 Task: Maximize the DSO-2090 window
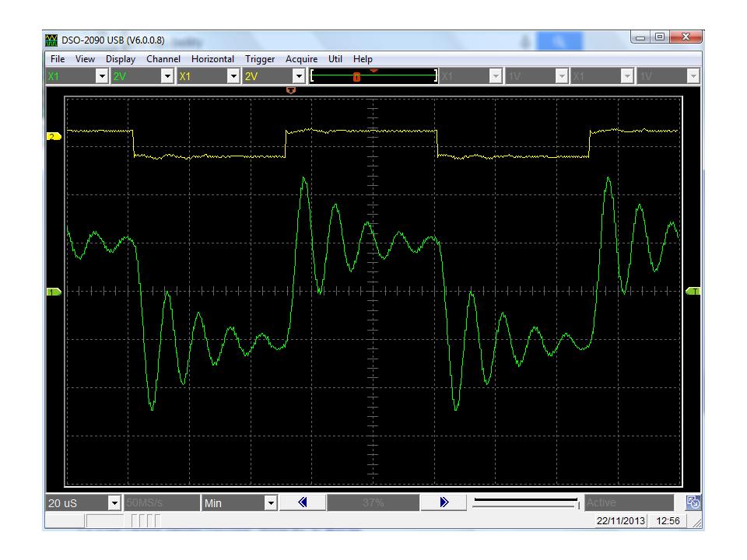660,37
